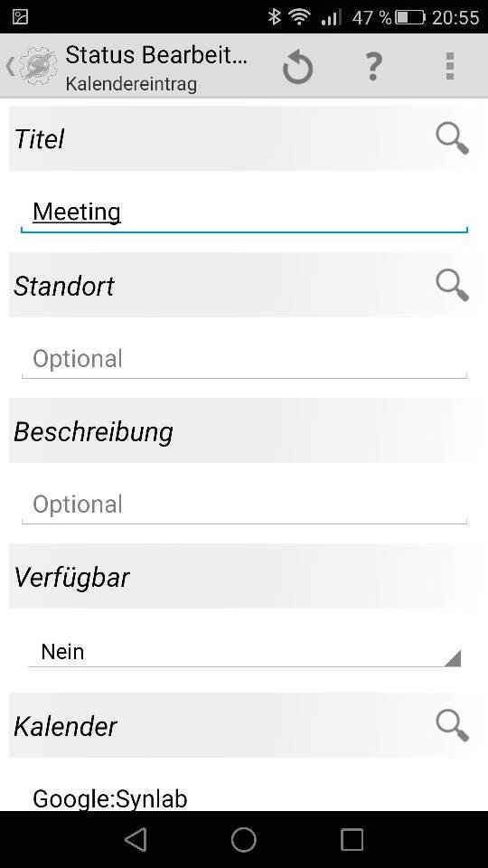This screenshot has height=868, width=488.
Task: Tap the Android home circle button
Action: point(244,839)
